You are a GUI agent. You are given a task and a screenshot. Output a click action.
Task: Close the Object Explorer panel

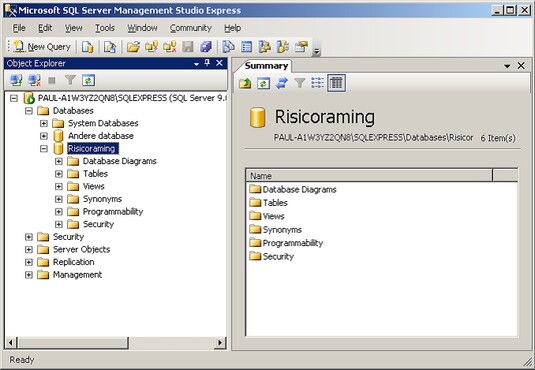tap(219, 63)
